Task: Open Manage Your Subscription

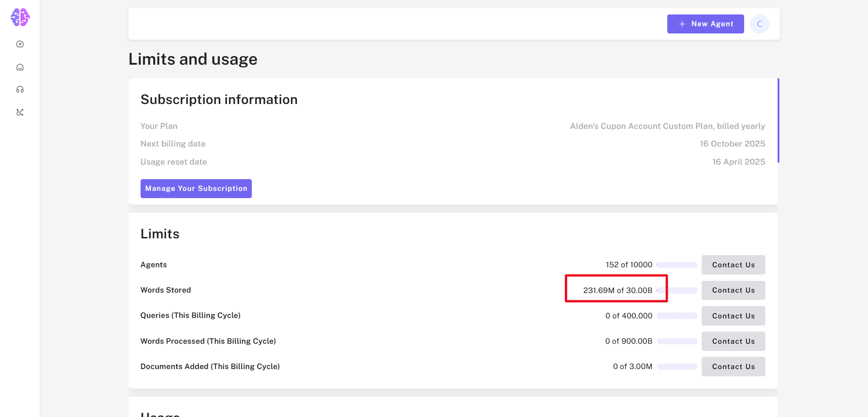Action: [x=196, y=188]
